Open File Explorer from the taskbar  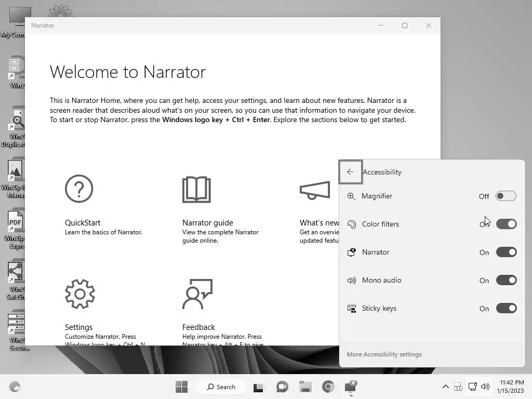pyautogui.click(x=305, y=387)
